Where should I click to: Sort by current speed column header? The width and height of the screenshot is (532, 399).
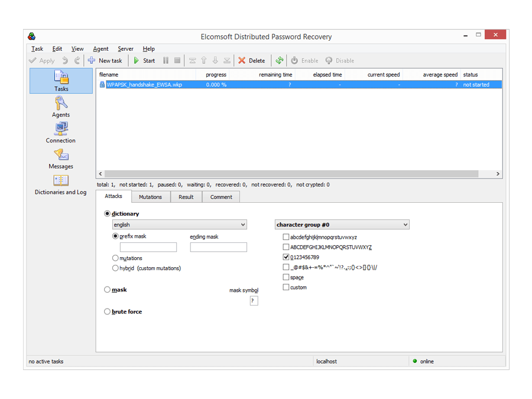click(x=374, y=74)
